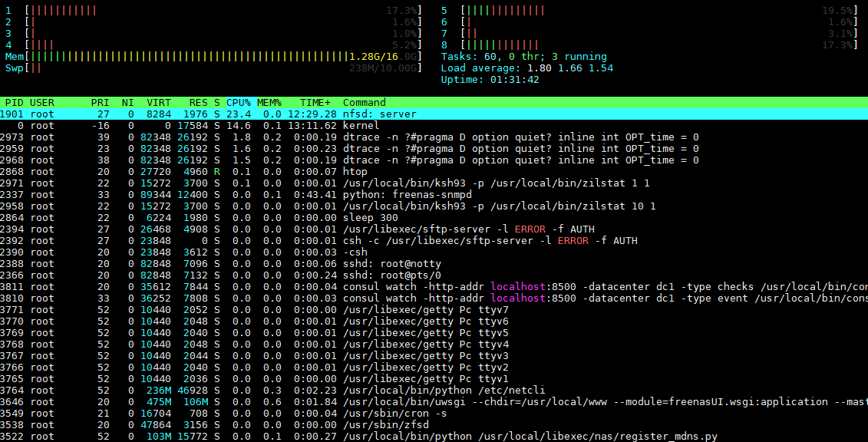
Task: Sort by the TIME+ column header
Action: pos(315,102)
